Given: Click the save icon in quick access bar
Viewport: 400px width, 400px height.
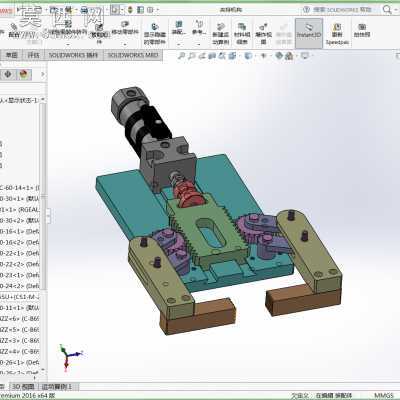Looking at the screenshot, I should (69, 10).
